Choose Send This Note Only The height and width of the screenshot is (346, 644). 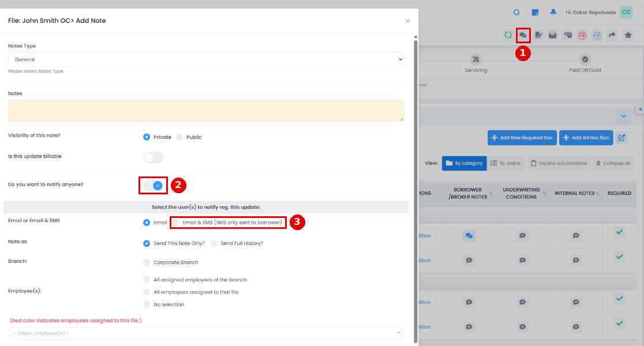tap(147, 243)
